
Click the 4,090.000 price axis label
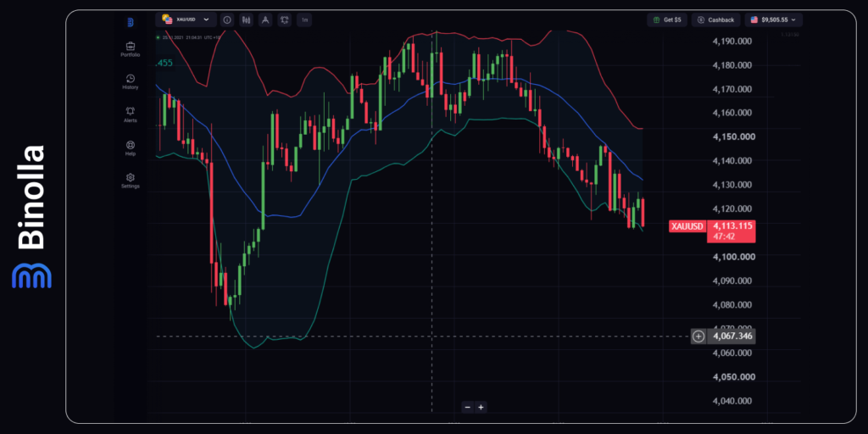point(732,281)
